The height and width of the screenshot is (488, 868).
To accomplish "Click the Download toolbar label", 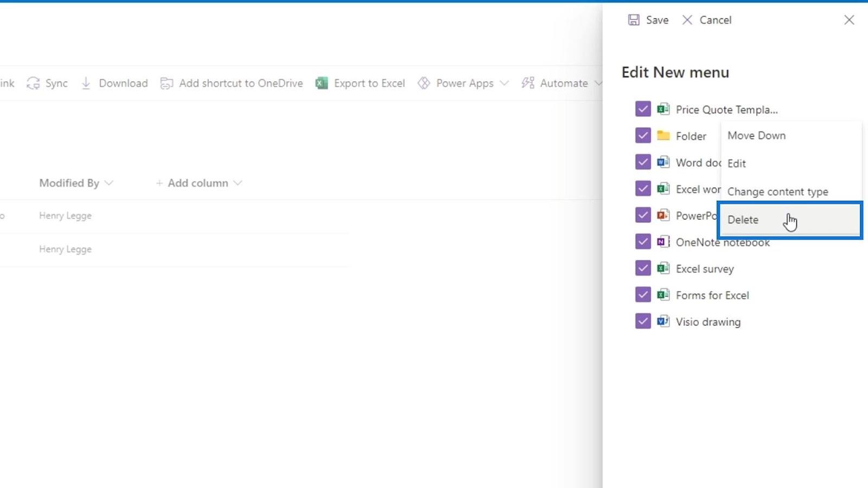I will (123, 83).
